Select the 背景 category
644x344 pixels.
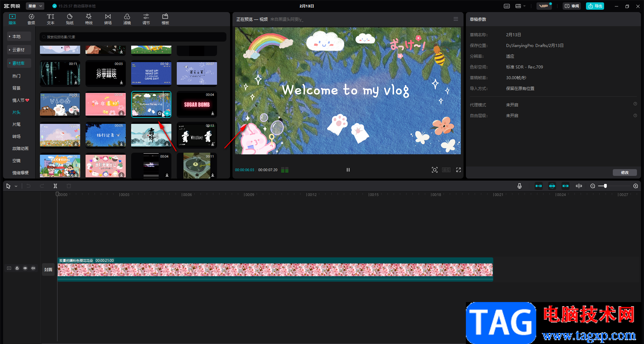point(16,88)
